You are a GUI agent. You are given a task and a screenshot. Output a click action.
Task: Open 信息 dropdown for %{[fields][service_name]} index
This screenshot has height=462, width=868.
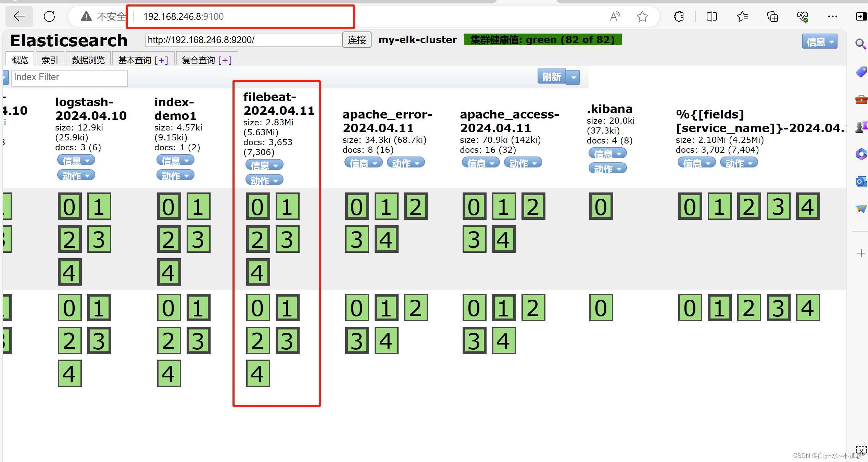696,163
